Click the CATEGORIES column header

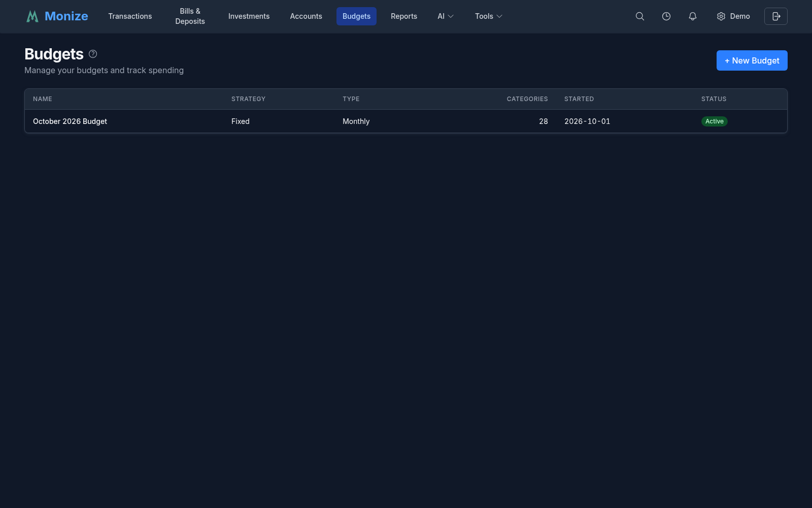[x=527, y=99]
